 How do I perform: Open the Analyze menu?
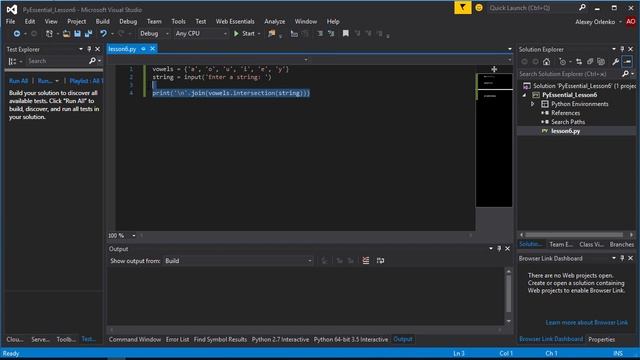tap(275, 21)
